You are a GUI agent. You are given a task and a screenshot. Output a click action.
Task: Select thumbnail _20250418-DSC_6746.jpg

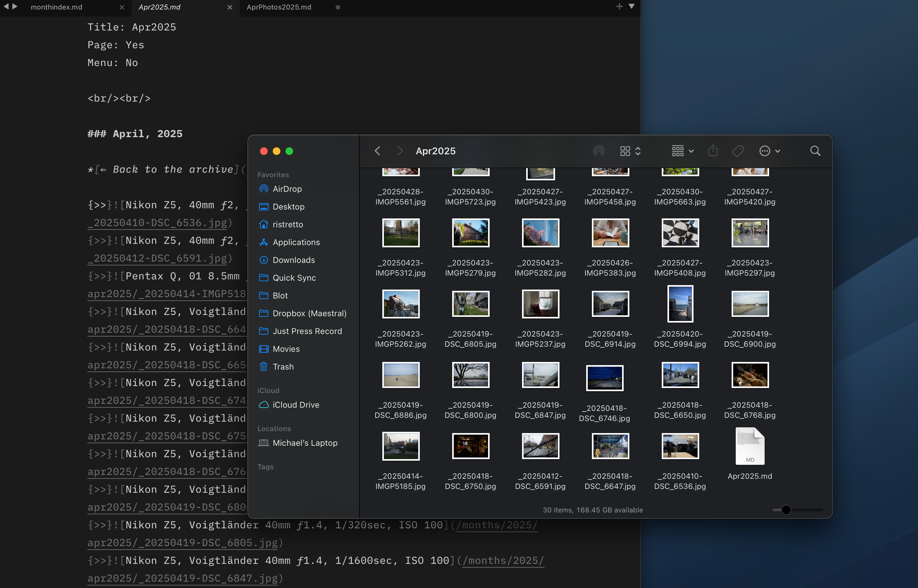tap(605, 378)
